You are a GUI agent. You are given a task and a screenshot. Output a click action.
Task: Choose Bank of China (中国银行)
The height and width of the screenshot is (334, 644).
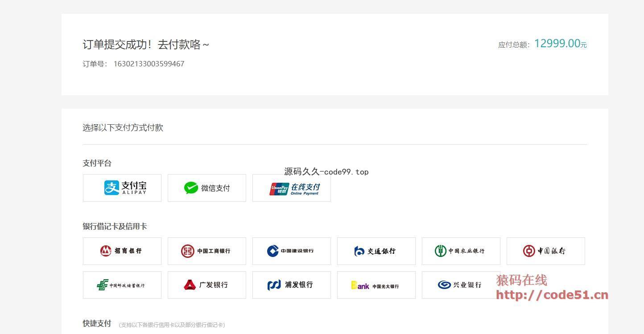coord(546,251)
